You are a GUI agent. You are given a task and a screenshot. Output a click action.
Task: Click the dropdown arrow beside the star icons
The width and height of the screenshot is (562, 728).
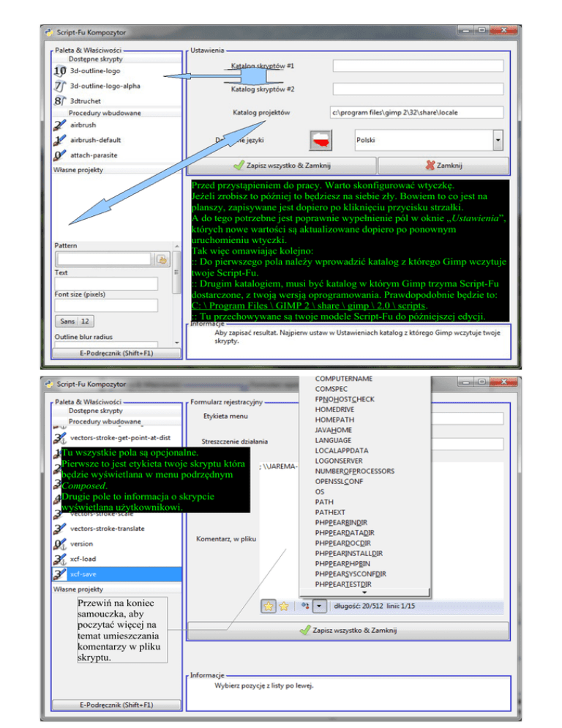[321, 605]
